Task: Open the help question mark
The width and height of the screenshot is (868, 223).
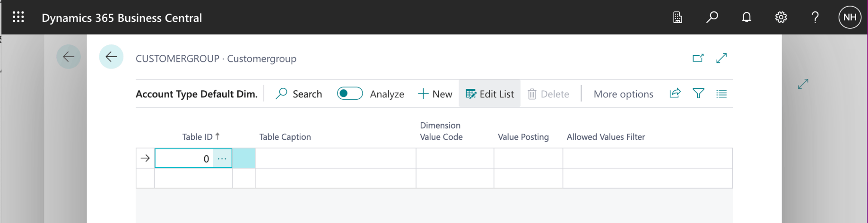Action: (x=815, y=17)
